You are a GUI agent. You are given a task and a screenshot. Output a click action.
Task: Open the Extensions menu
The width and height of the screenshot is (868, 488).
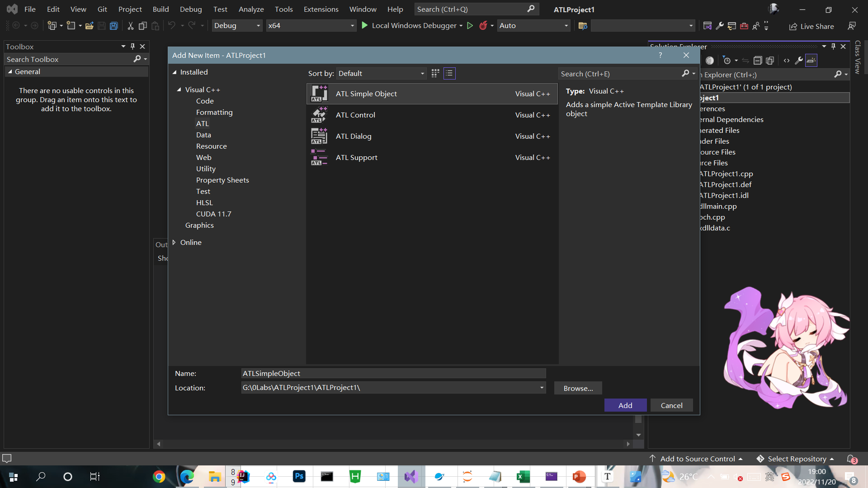(321, 9)
